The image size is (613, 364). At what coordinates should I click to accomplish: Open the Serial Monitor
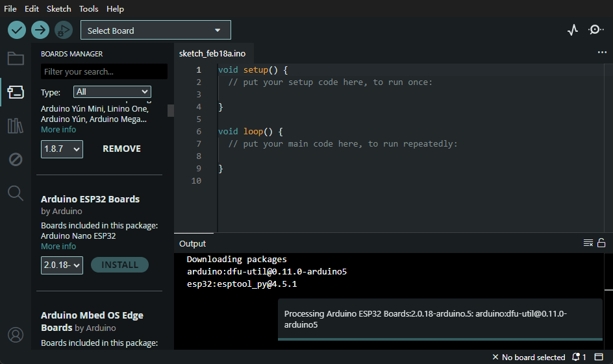coord(595,30)
